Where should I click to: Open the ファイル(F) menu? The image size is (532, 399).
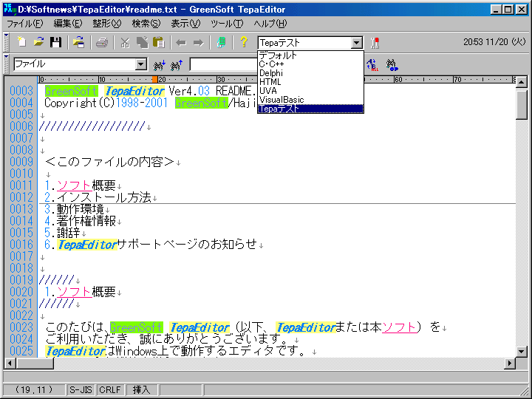(x=25, y=24)
